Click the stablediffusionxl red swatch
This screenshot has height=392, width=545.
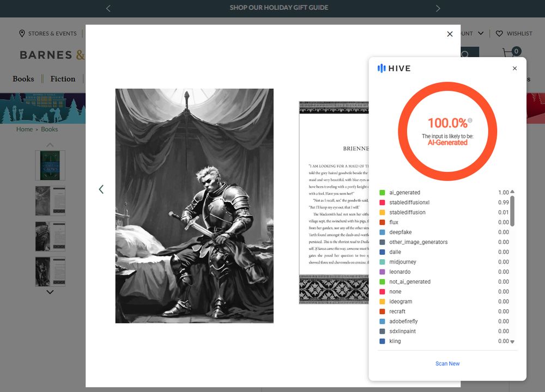pos(382,203)
